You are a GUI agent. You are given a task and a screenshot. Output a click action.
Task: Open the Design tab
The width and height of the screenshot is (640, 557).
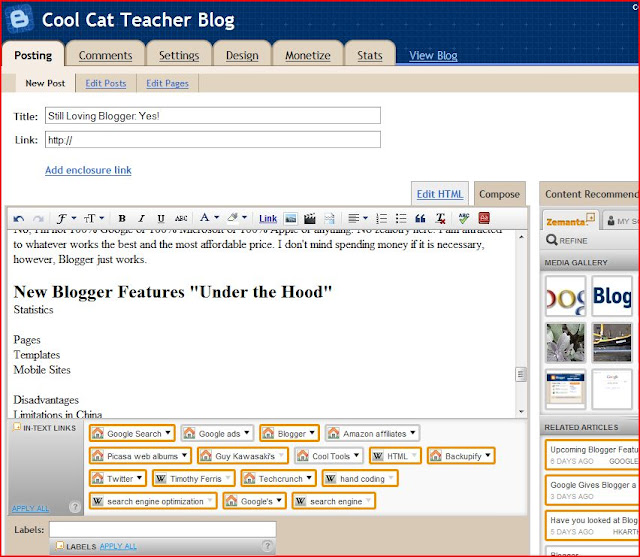242,55
